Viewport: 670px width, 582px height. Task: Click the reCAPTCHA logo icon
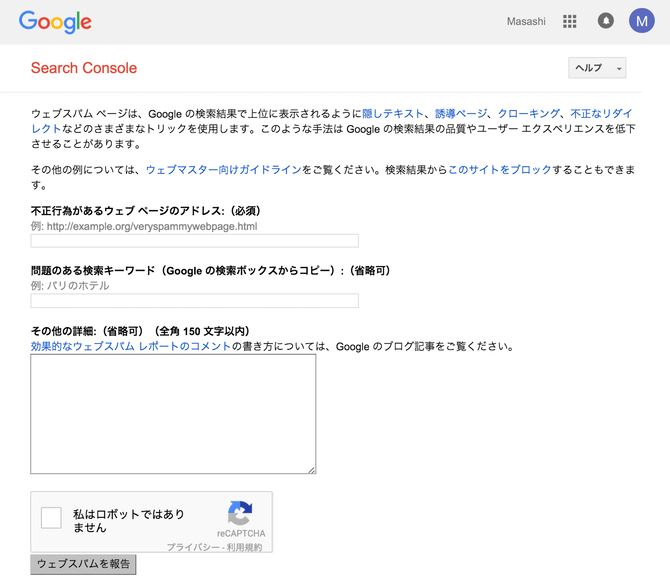tap(240, 514)
